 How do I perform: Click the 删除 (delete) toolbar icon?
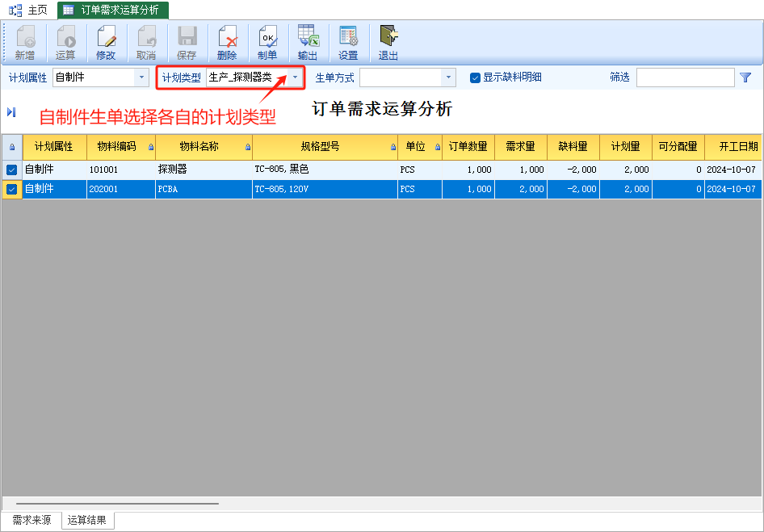point(227,43)
